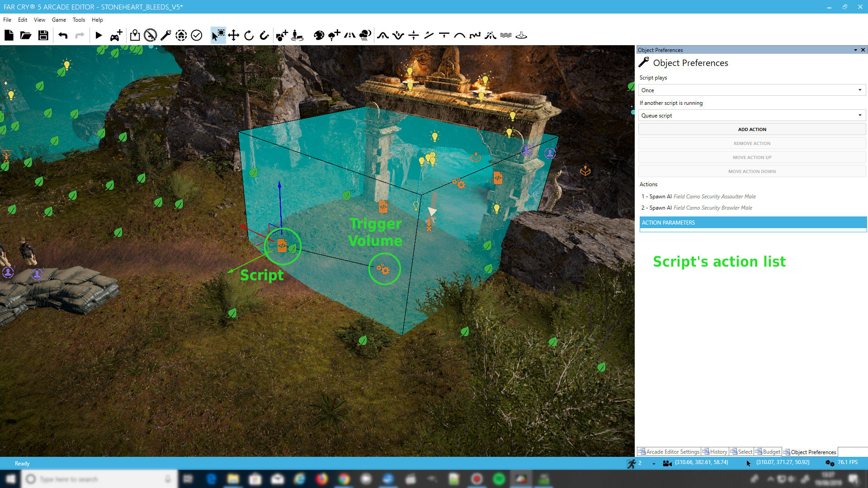Click the wrench Object Preferences toolbar icon
The height and width of the screenshot is (488, 868).
click(x=166, y=35)
